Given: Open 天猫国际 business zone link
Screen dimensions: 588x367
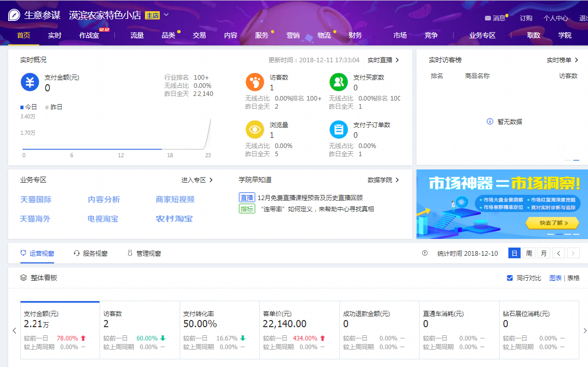Looking at the screenshot, I should 36,200.
